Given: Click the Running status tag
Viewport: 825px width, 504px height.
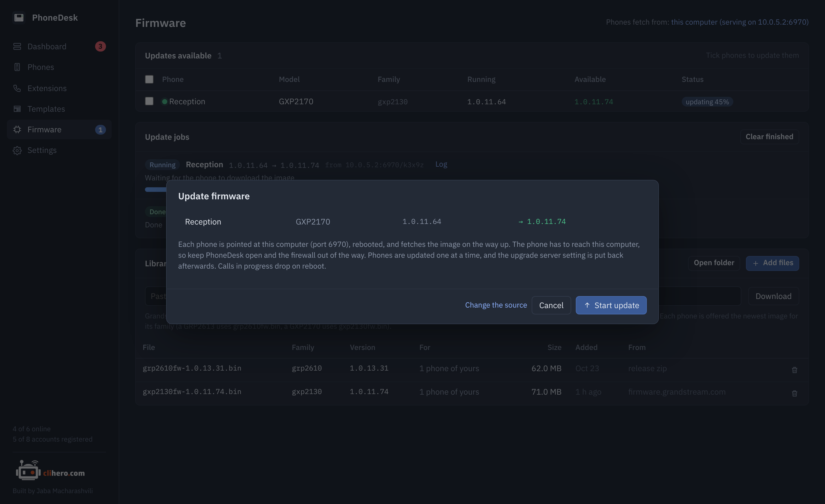Looking at the screenshot, I should 162,165.
